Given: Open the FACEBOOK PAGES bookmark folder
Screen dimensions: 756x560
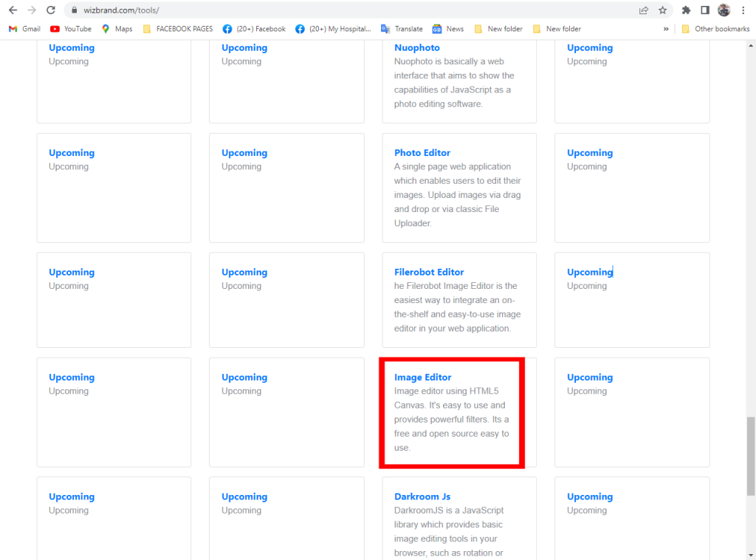Looking at the screenshot, I should [177, 29].
